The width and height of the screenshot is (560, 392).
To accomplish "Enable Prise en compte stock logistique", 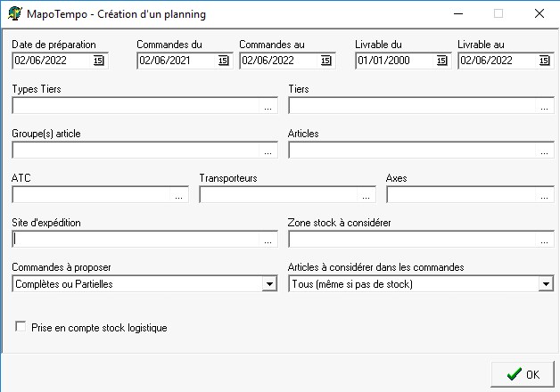I will (x=21, y=328).
